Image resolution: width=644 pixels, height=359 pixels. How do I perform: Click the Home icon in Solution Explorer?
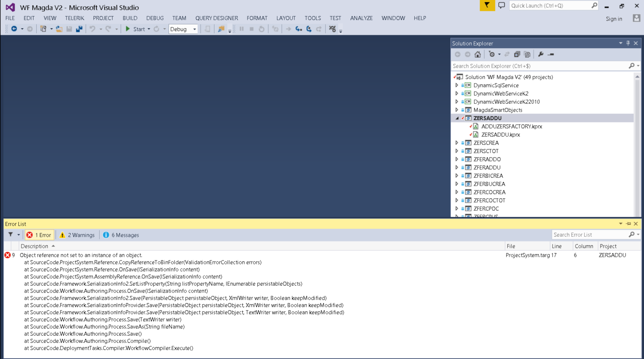tap(478, 54)
